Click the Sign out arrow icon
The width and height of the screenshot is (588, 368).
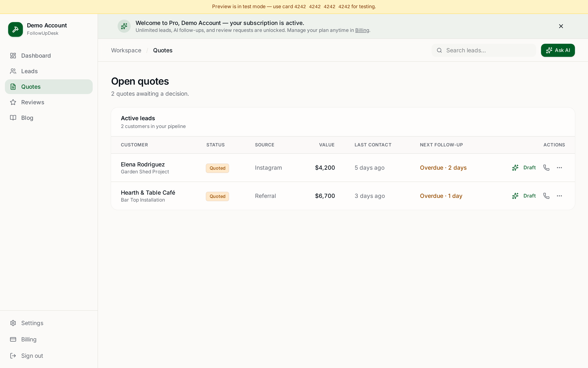point(13,356)
